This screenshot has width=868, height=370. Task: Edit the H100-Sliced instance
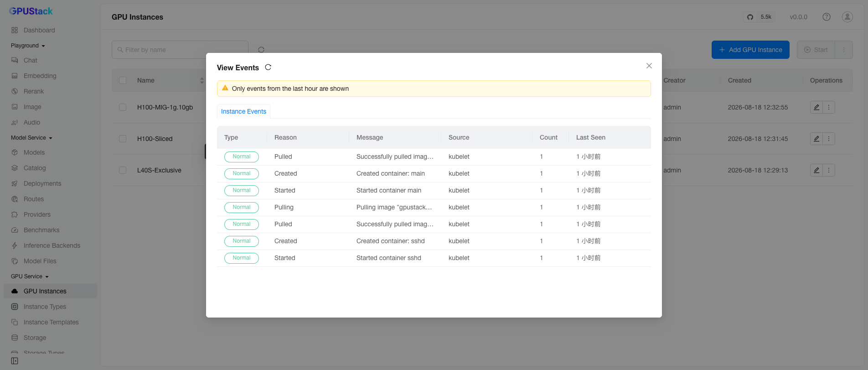[x=816, y=139]
